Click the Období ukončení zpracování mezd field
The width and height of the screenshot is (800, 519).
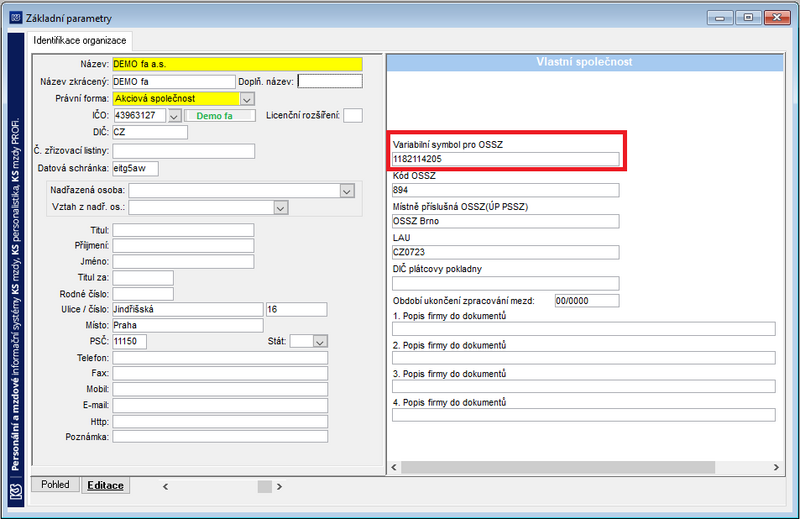[x=587, y=301]
